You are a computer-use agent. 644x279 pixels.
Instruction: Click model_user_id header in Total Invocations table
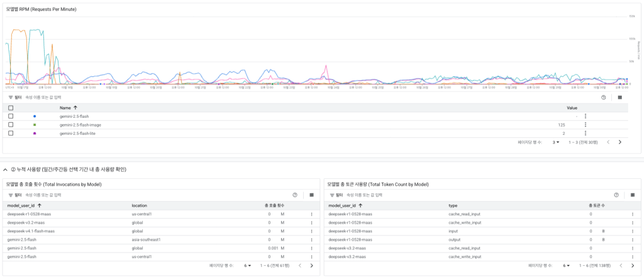coord(21,205)
